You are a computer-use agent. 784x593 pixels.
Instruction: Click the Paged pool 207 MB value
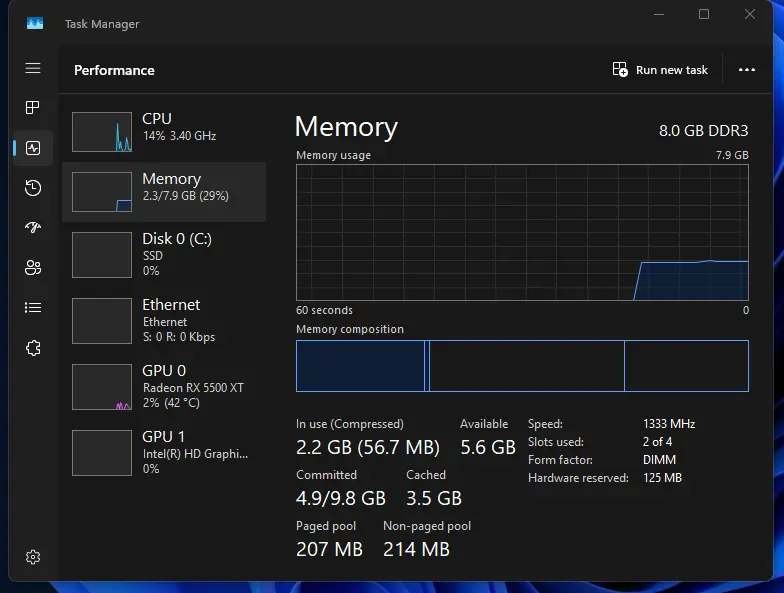(x=330, y=549)
